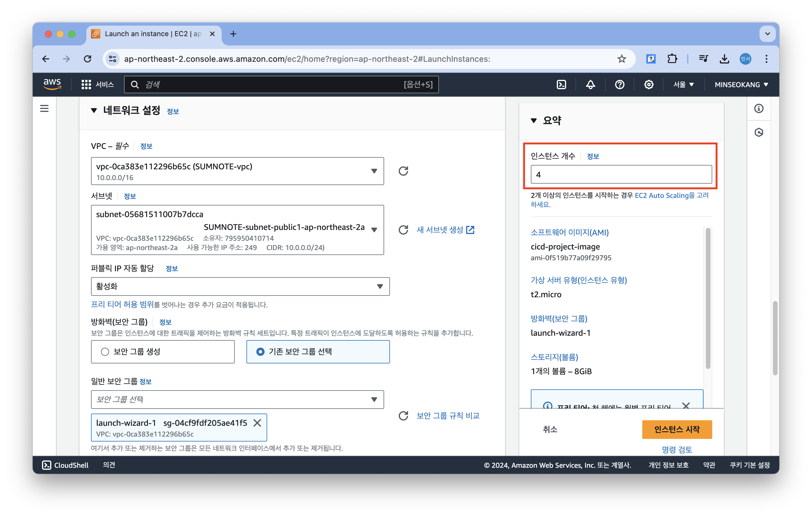Click the orange launch instance button
This screenshot has height=517, width=812.
[x=677, y=429]
